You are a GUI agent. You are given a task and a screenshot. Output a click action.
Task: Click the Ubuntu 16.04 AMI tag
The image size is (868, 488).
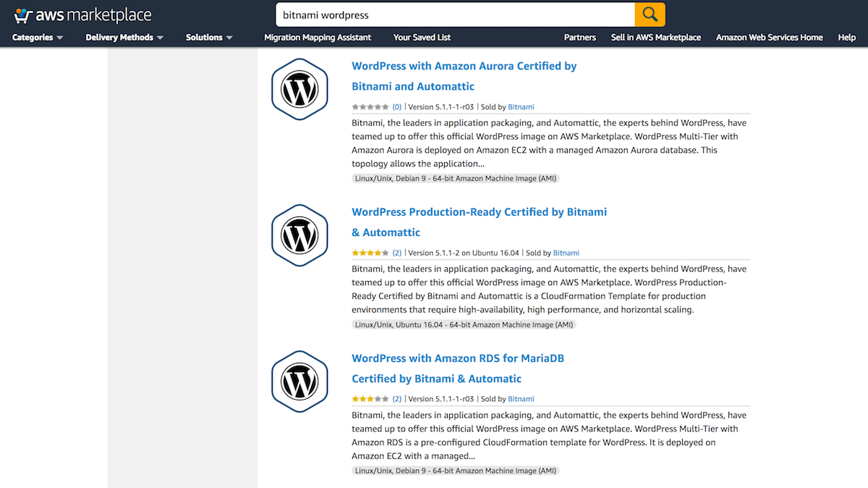464,324
